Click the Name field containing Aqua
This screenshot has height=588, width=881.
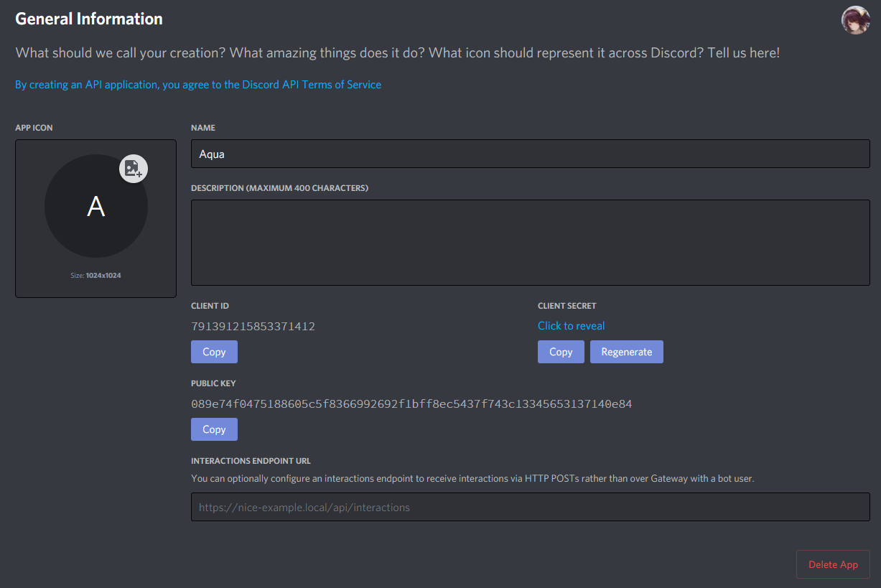coord(530,154)
